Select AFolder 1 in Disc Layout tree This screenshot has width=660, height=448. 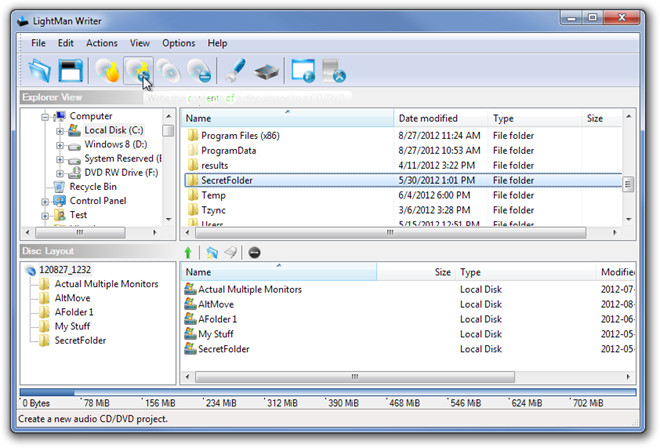(74, 312)
